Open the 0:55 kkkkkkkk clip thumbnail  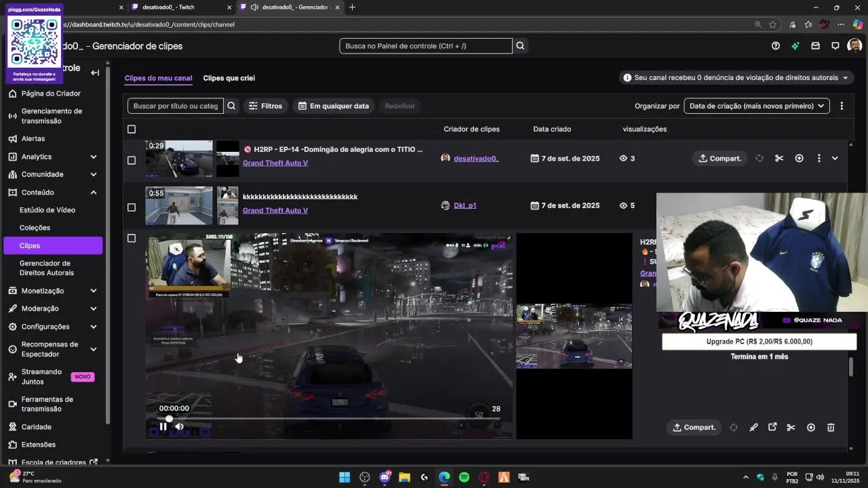tap(179, 205)
